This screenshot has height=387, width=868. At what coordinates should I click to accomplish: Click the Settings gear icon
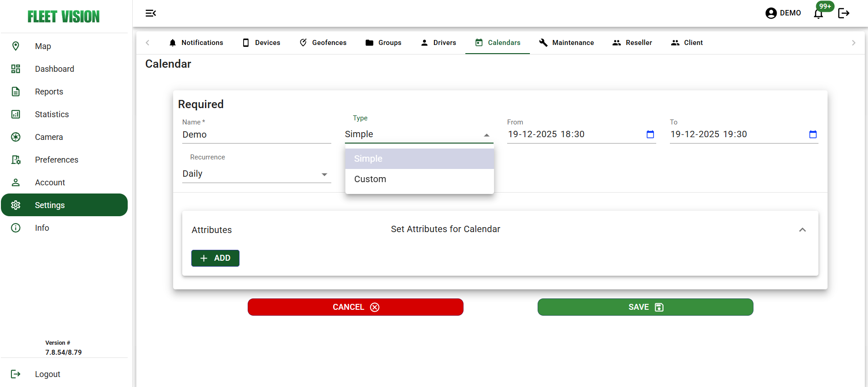point(15,205)
